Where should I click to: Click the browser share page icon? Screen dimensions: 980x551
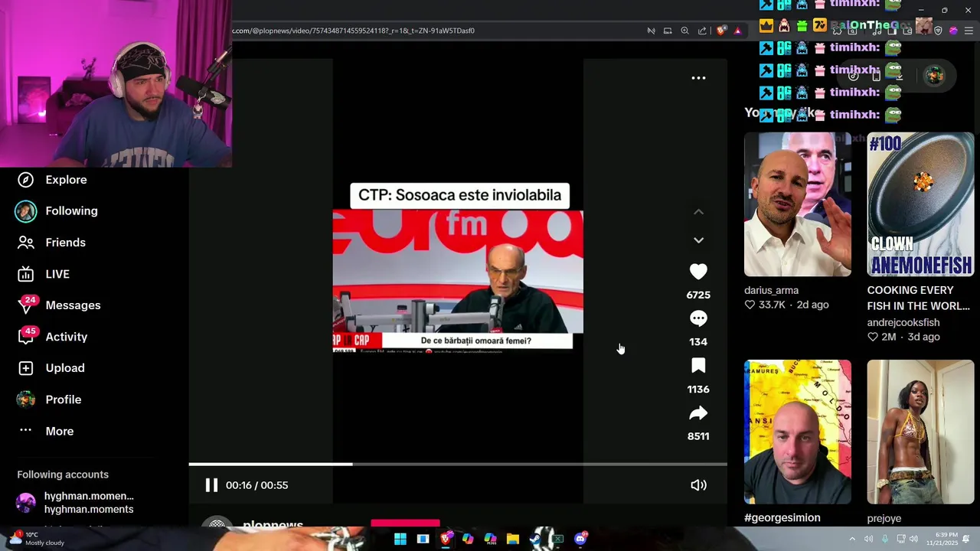pyautogui.click(x=702, y=31)
